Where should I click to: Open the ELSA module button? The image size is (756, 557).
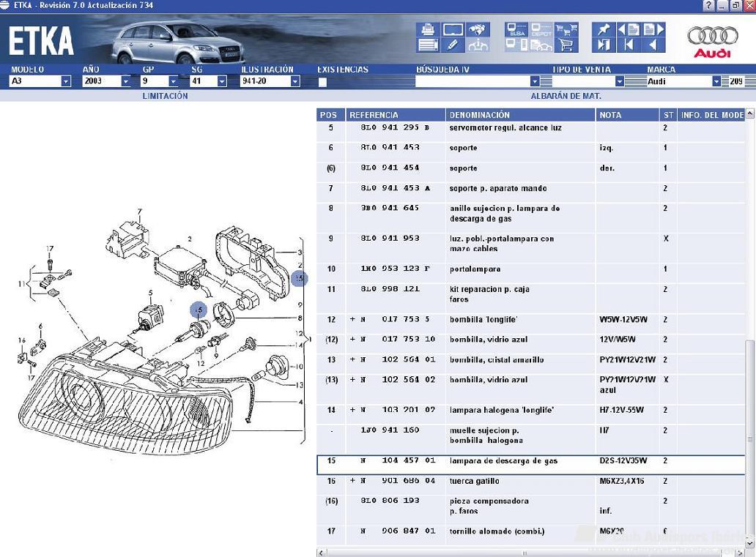coord(516,30)
